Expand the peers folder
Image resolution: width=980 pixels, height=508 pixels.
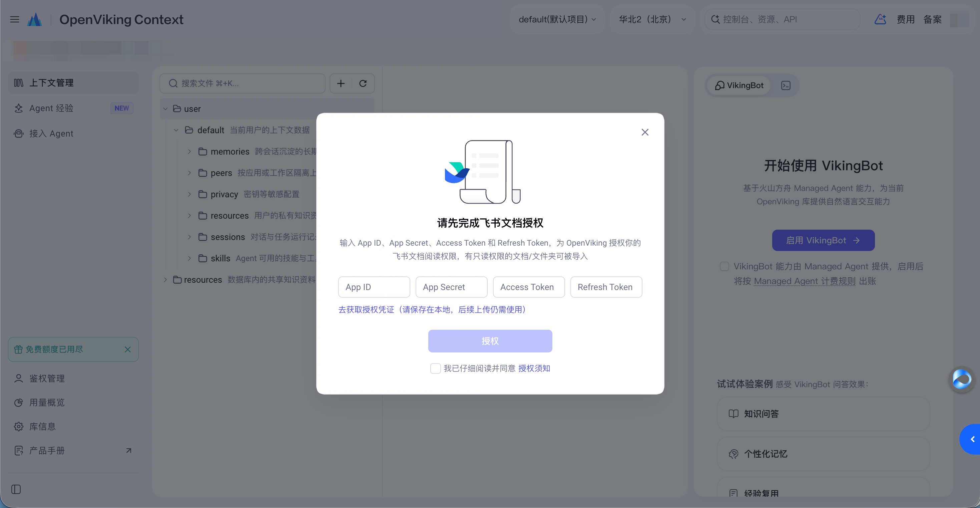189,173
